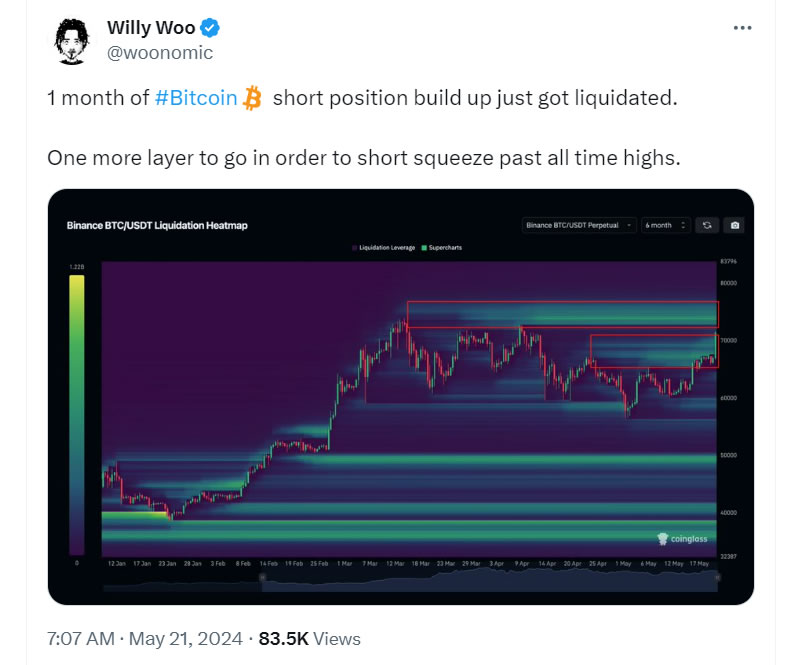Click the #Bitcoin hashtag link

point(196,98)
